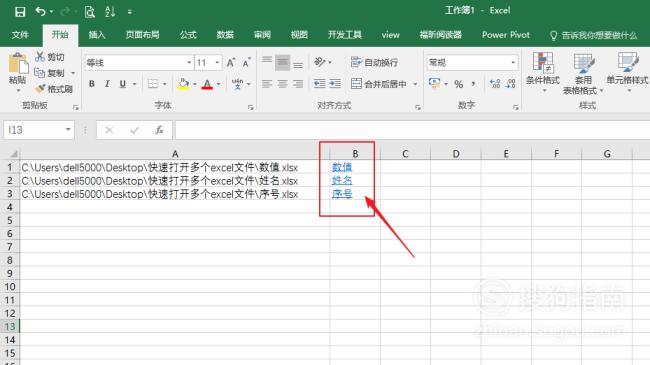650x365 pixels.
Task: Click the increase decimal icon
Action: (495, 84)
